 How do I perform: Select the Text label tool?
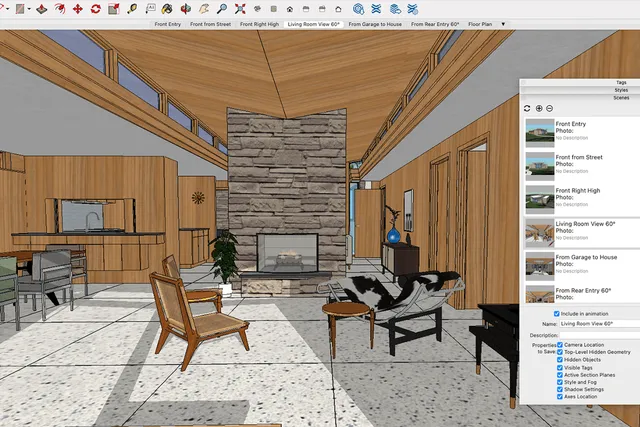[150, 9]
